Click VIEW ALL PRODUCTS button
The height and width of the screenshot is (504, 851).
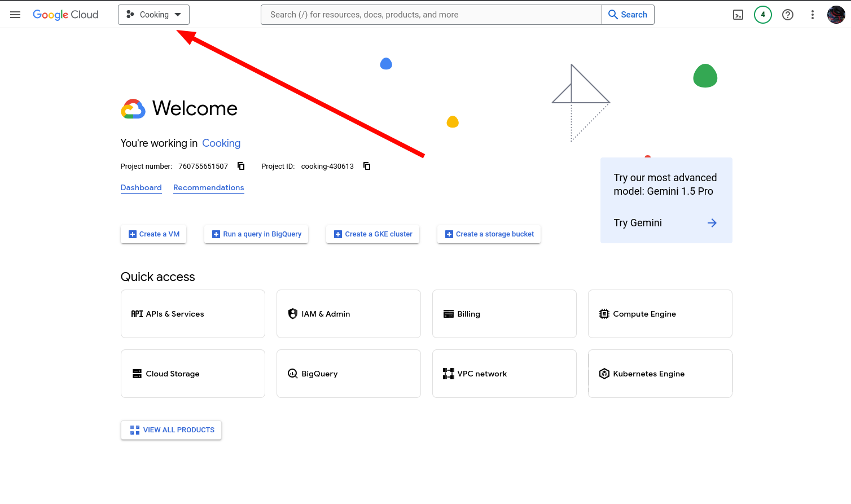[171, 430]
